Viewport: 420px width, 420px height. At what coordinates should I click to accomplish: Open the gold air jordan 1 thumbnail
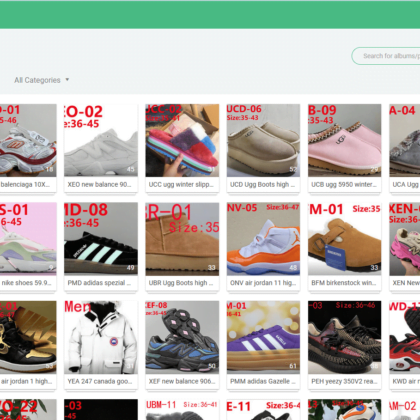[28, 337]
